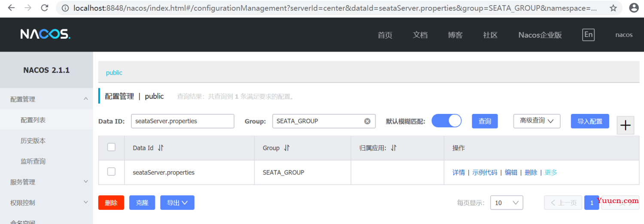The width and height of the screenshot is (644, 224).
Task: Open the nacos user menu
Action: click(624, 35)
